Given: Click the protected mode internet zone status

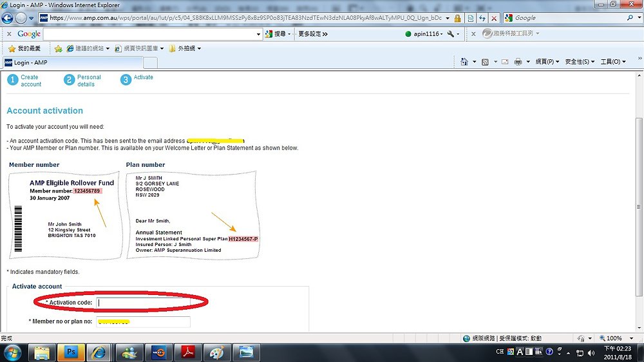Looking at the screenshot, I should pyautogui.click(x=502, y=338).
